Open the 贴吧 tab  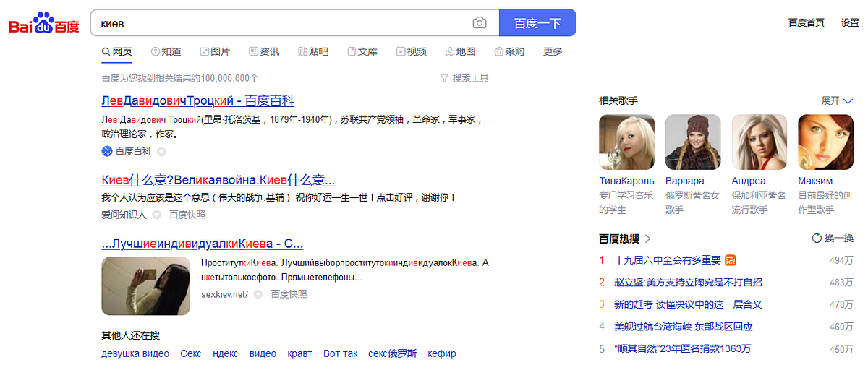pos(313,52)
